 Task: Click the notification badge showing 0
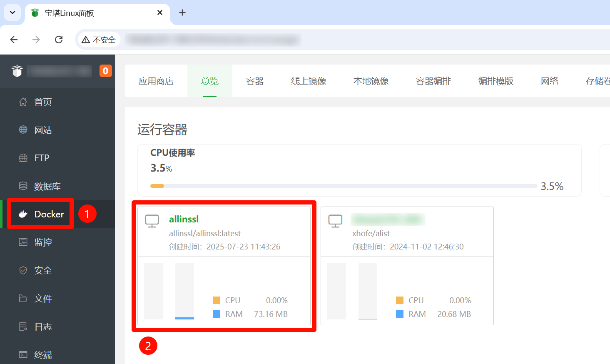[x=106, y=71]
